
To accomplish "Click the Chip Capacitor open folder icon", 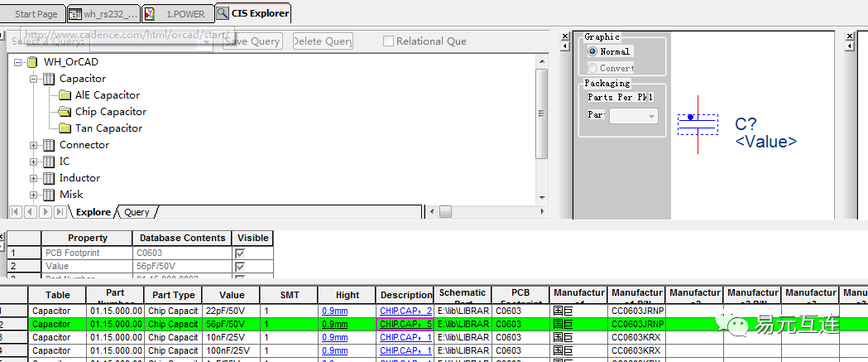I will (65, 112).
